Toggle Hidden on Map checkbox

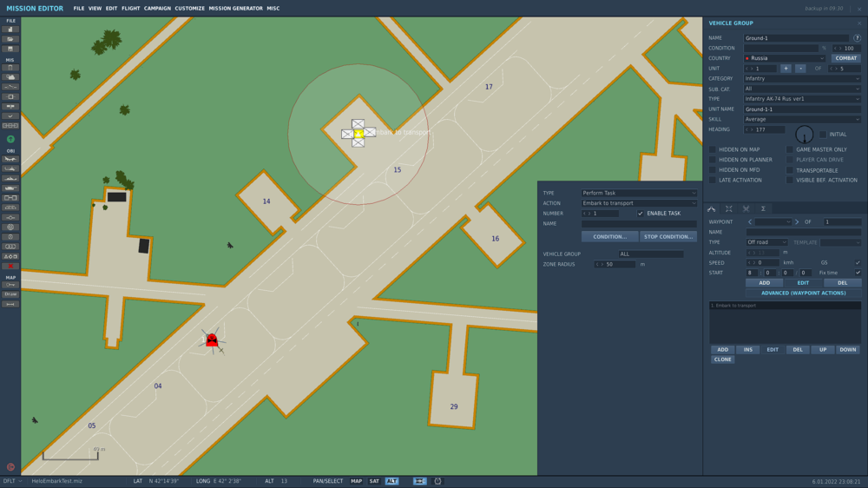pos(713,149)
